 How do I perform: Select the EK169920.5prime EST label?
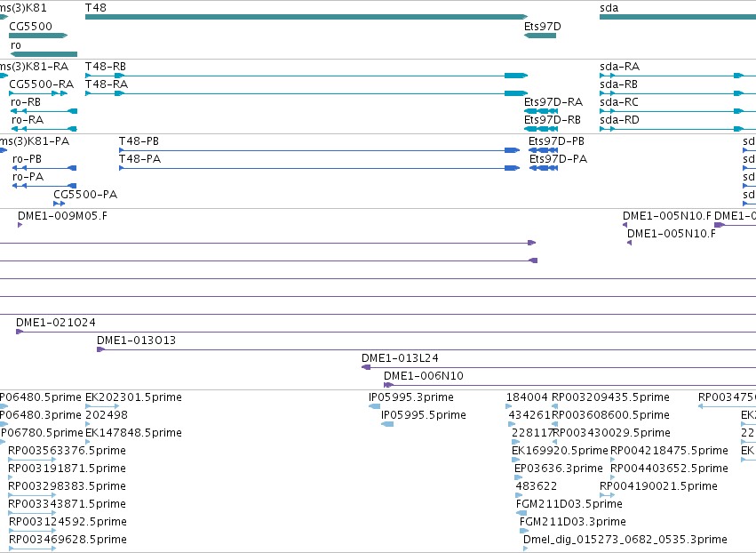[x=560, y=451]
